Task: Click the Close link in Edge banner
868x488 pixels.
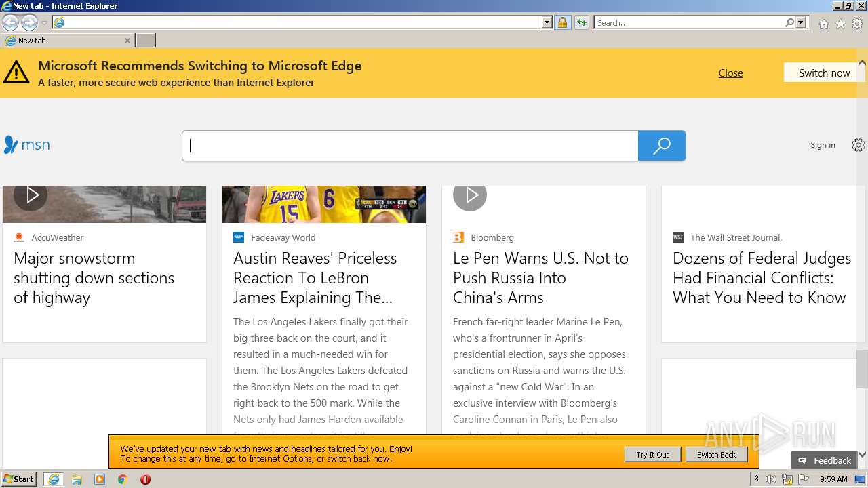Action: coord(730,73)
